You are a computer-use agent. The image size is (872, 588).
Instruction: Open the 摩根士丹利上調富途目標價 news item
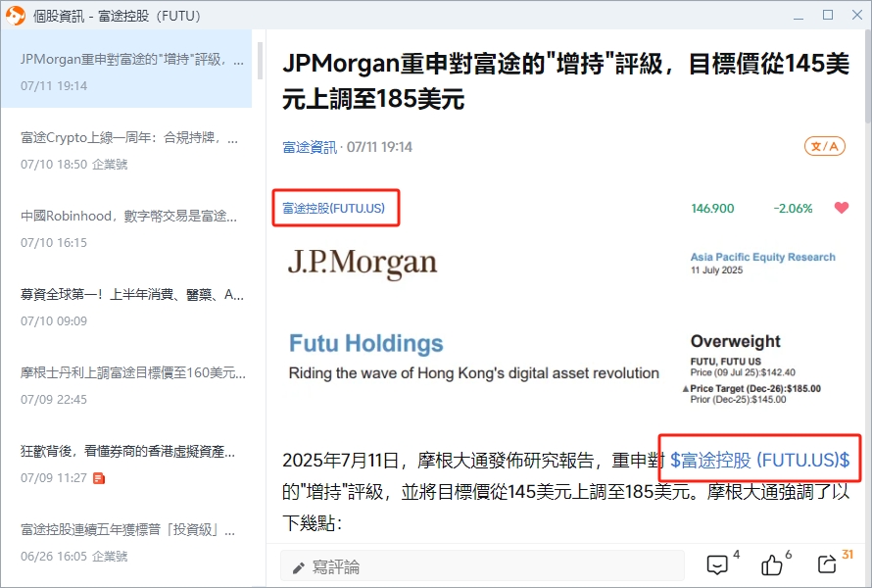[126, 385]
